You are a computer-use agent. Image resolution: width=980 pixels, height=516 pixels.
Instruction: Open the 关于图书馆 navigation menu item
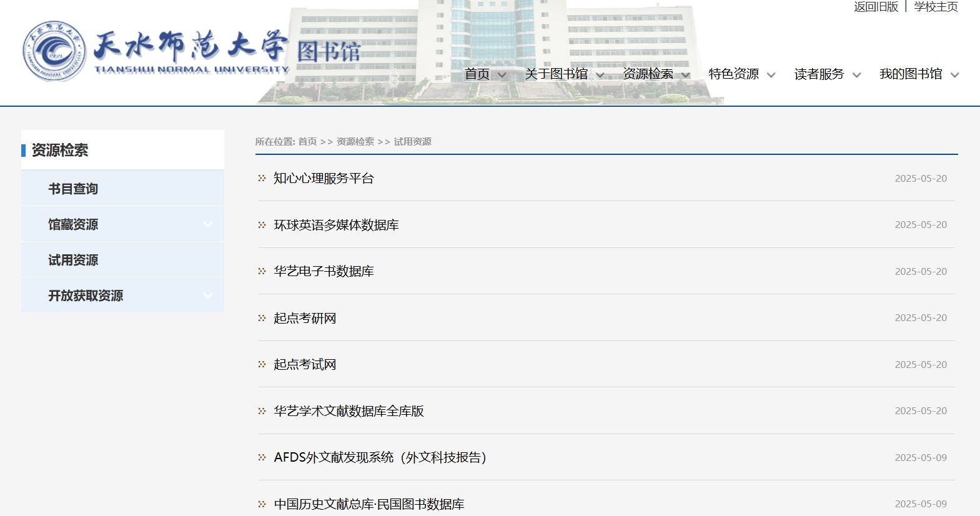click(557, 74)
